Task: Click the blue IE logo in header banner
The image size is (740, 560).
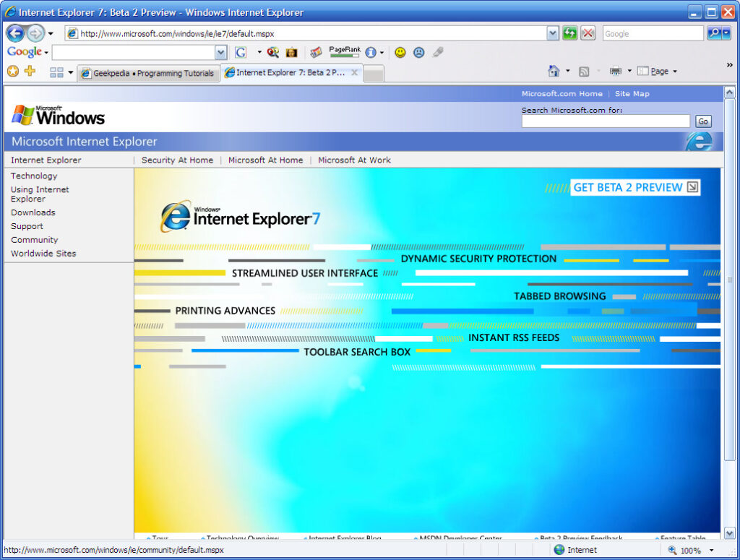Action: point(699,141)
